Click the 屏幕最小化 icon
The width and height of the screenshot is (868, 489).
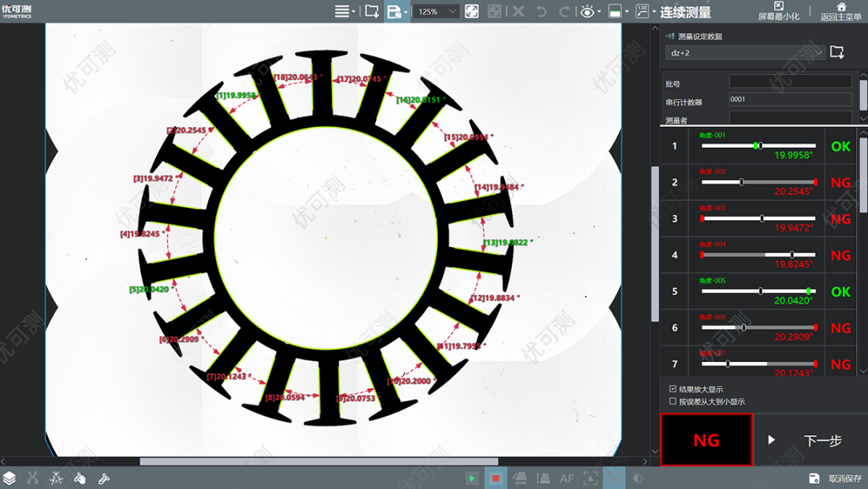(778, 11)
